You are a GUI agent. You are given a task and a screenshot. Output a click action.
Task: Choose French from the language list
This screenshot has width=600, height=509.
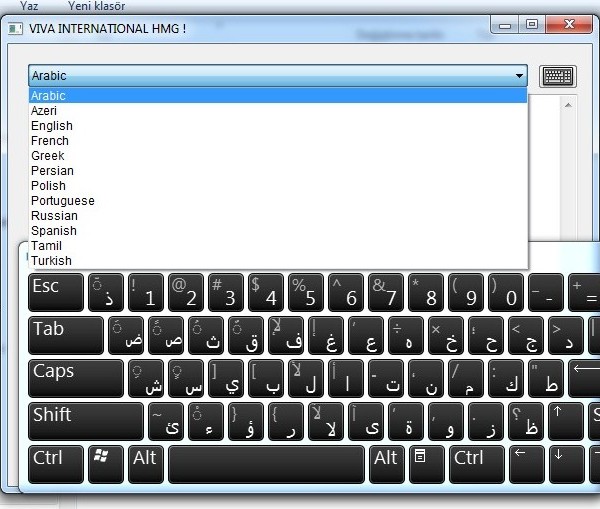pos(278,140)
